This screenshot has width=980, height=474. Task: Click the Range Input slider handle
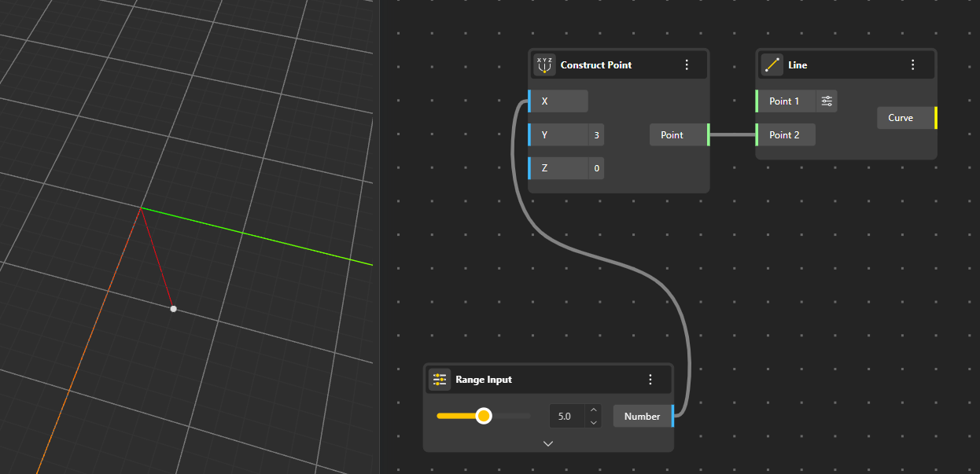(484, 416)
